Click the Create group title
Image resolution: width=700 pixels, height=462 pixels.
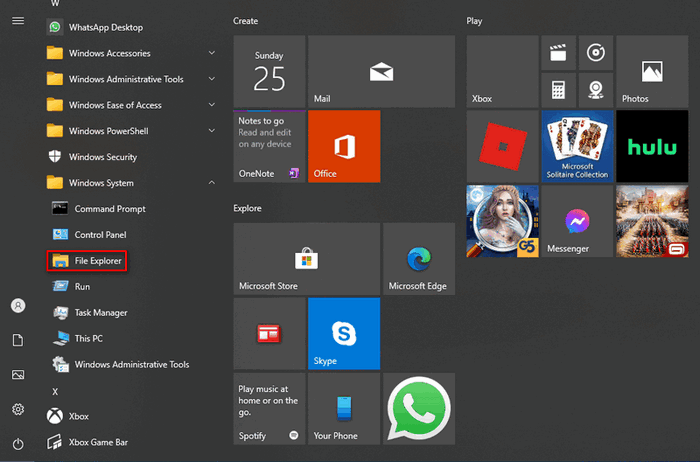tap(246, 21)
